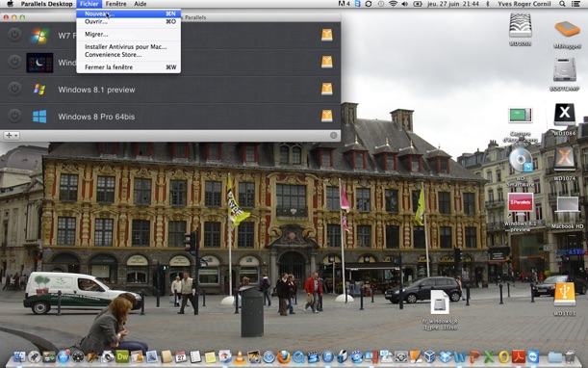Viewport: 588px width, 368px height.
Task: Launch Adobe Acrobat from the Dock
Action: (x=519, y=356)
